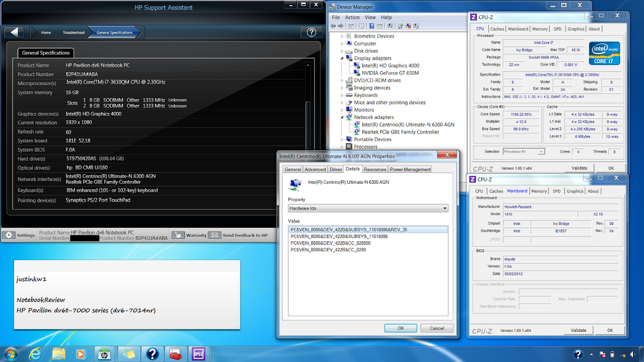Open the Action menu in Device Manager
This screenshot has height=362, width=644.
click(352, 17)
